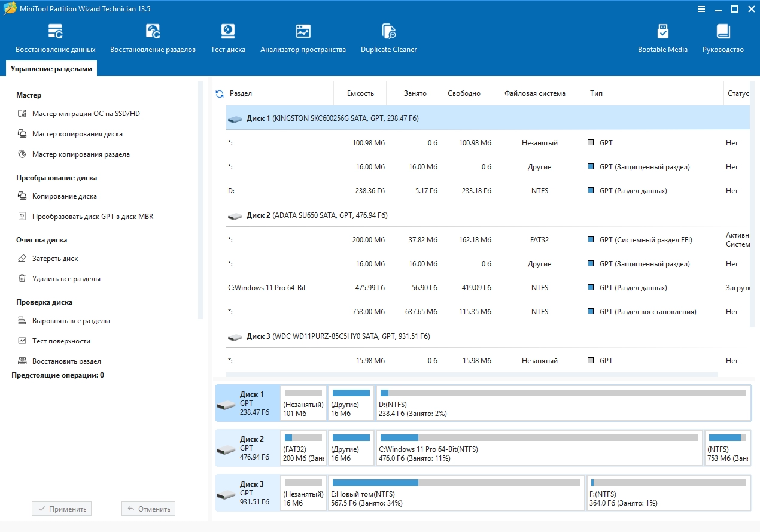Sort by the Файловая система column header
Screen dimensions: 760x532
click(x=534, y=93)
